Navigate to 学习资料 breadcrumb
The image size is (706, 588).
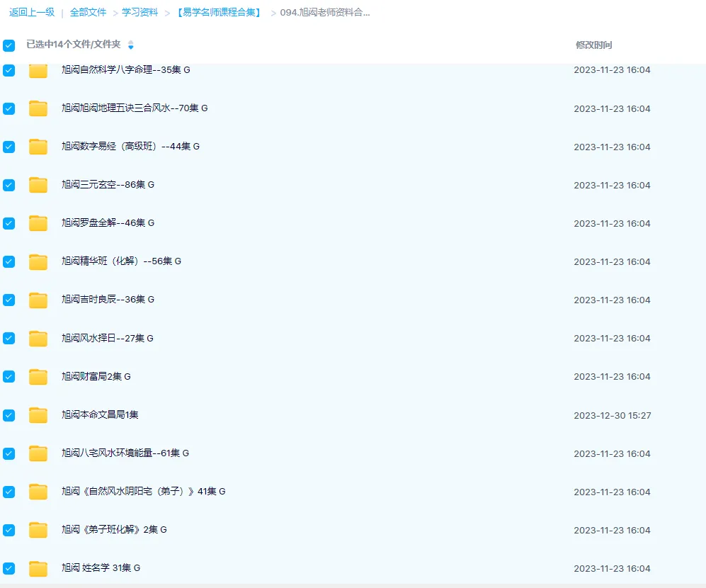[x=140, y=12]
